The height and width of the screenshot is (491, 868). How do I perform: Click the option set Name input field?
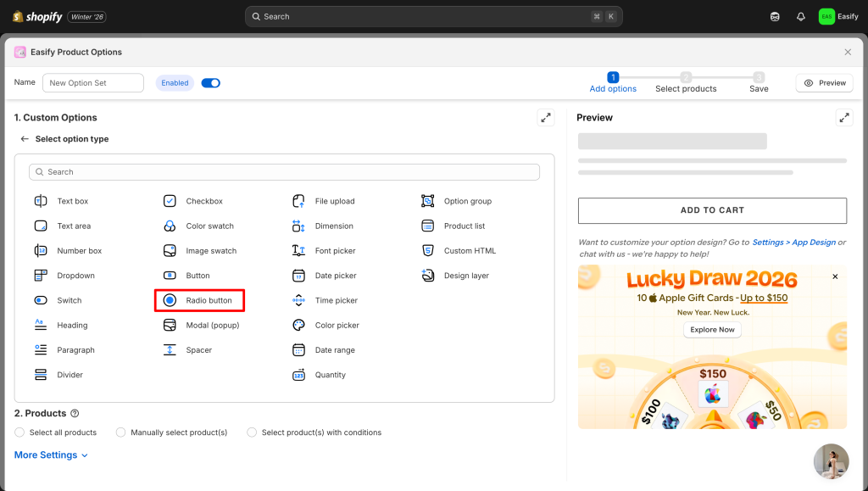coord(93,83)
